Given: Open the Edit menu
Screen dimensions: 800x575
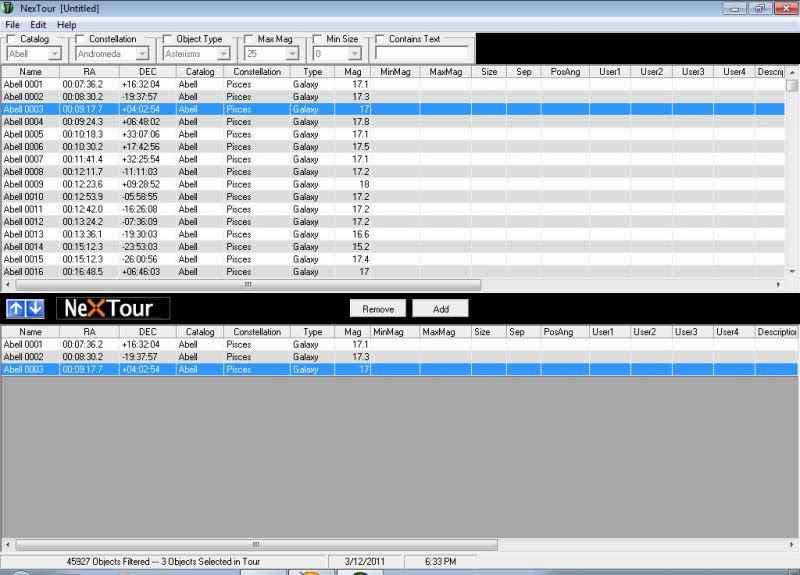Looking at the screenshot, I should coord(38,24).
